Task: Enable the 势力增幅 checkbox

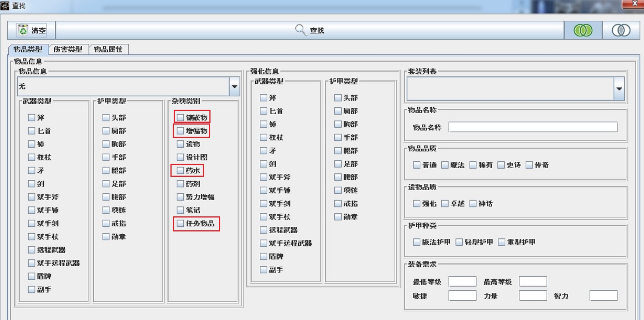Action: [180, 197]
